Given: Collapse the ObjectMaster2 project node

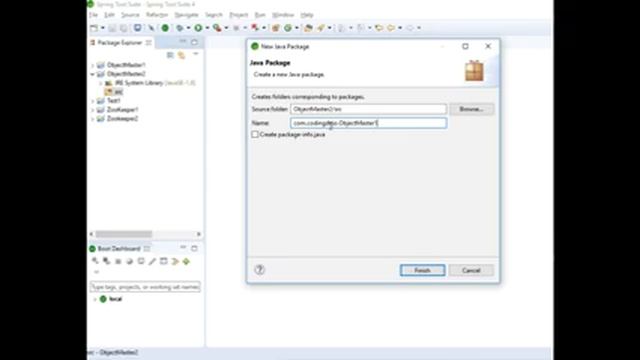Looking at the screenshot, I should pyautogui.click(x=93, y=74).
